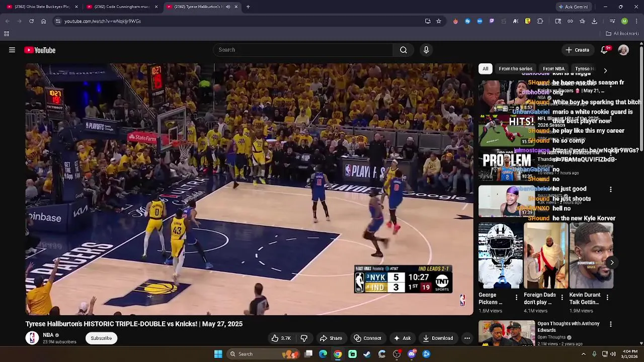Open the YouTube account avatar menu
Viewport: 644px width, 362px height.
(623, 50)
